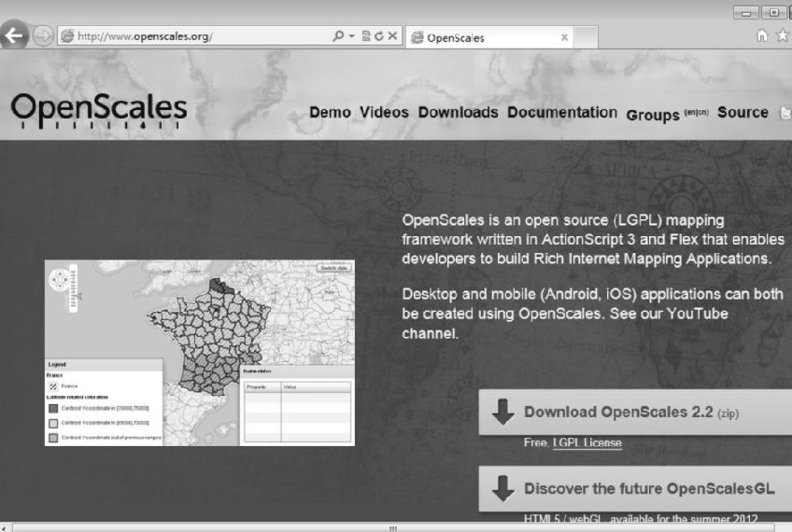Click the Refresh icon in address bar
This screenshot has height=532, width=792.
coord(380,38)
